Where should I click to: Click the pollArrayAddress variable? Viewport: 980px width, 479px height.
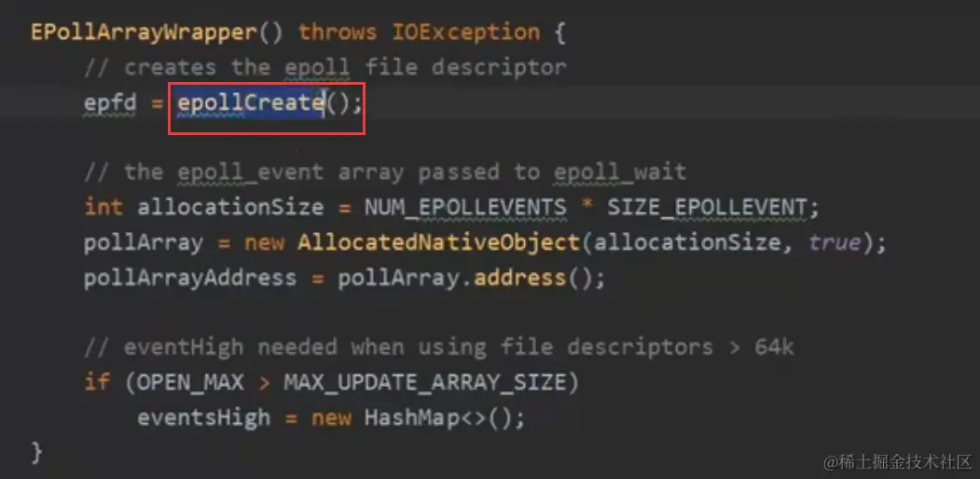190,278
